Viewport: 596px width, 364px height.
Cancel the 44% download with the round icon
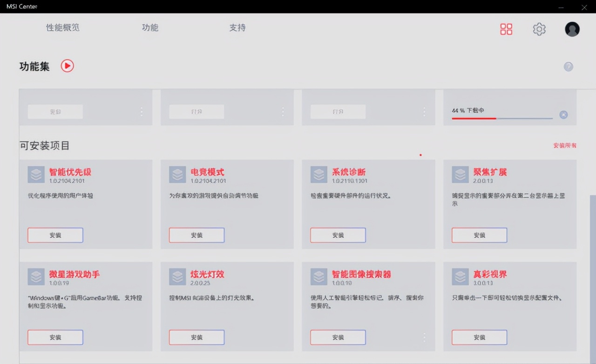563,115
